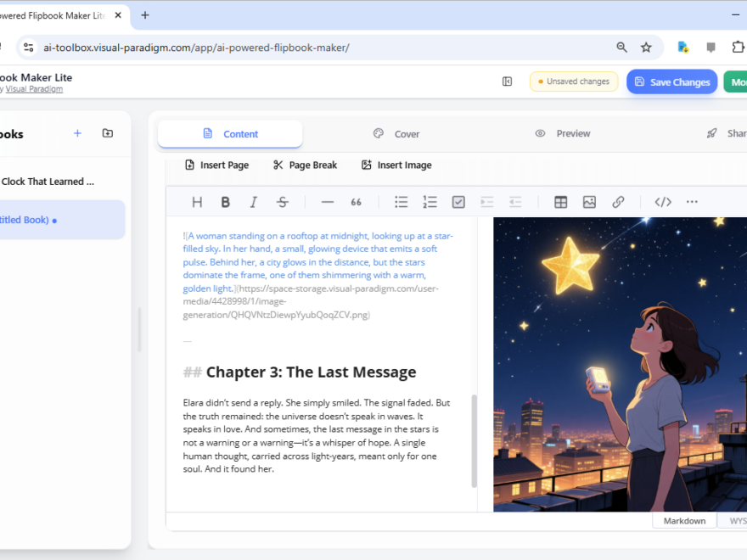Screen dimensions: 747x560
Task: Create a new book with the plus icon
Action: click(x=77, y=133)
